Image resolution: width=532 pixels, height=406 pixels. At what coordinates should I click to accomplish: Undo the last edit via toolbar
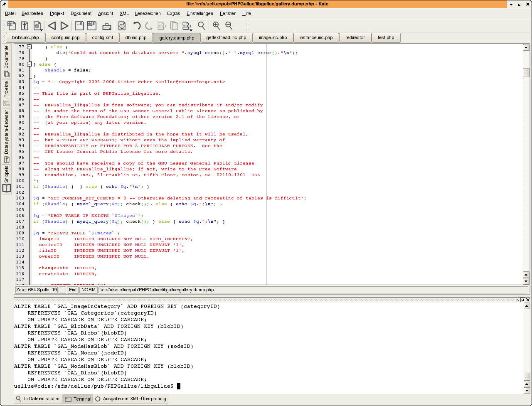[x=137, y=26]
